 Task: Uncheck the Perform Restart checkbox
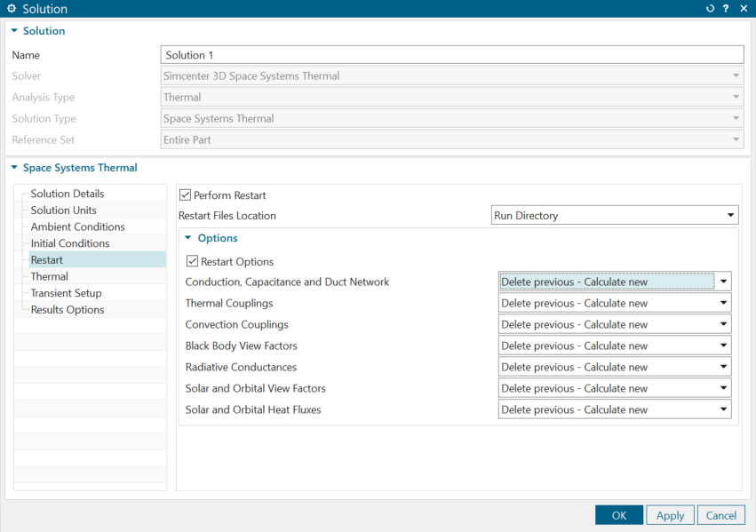coord(186,195)
